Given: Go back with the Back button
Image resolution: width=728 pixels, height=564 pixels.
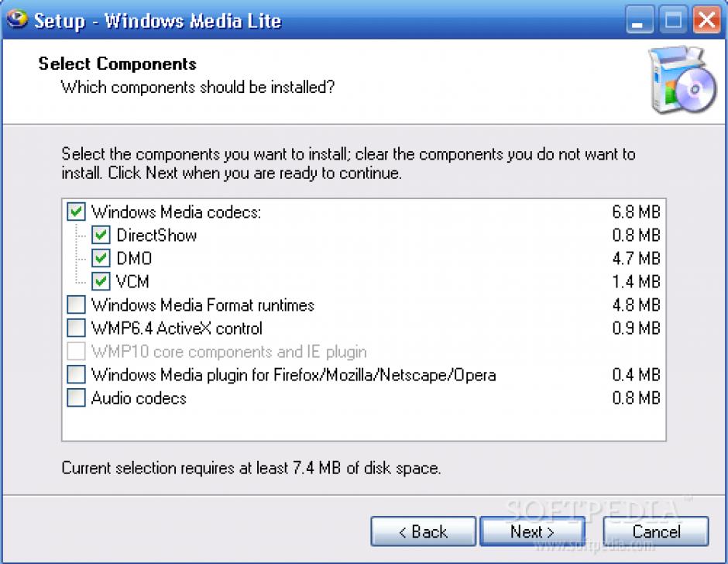Looking at the screenshot, I should [x=423, y=531].
